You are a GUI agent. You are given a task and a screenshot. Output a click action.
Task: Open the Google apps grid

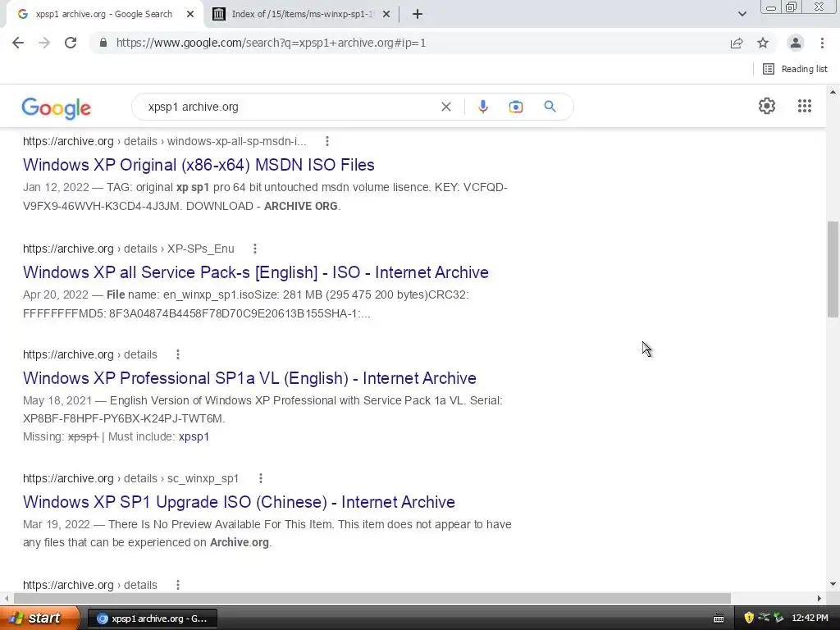804,106
